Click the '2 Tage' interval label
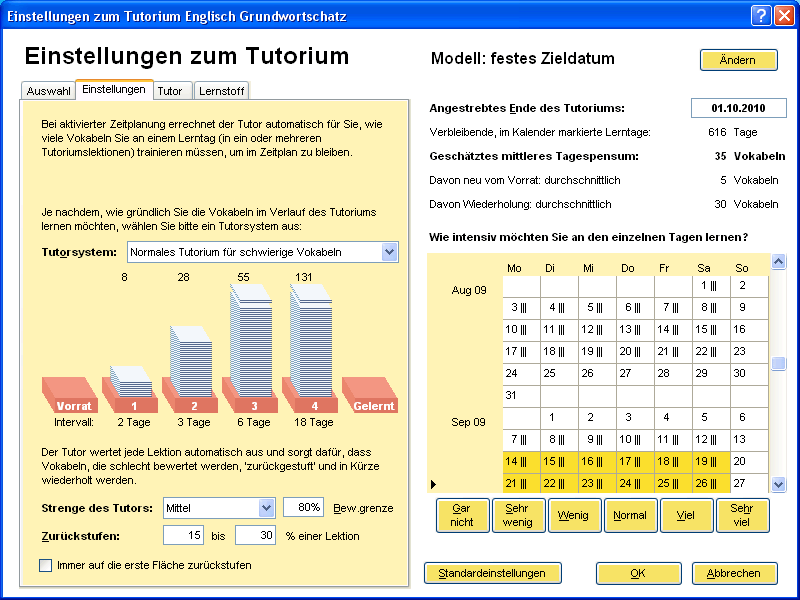Image resolution: width=800 pixels, height=600 pixels. point(134,422)
